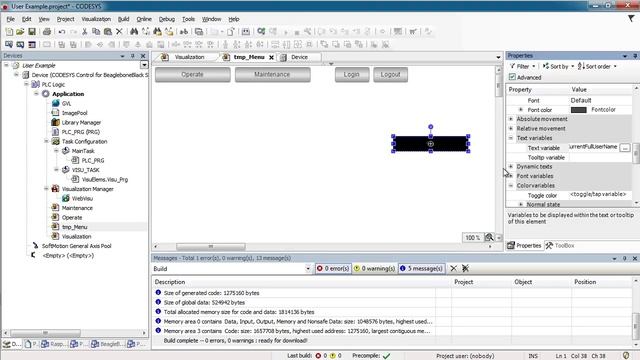Viewport: 640px width, 360px height.
Task: Click the filter funnel icon top right
Action: 631,19
